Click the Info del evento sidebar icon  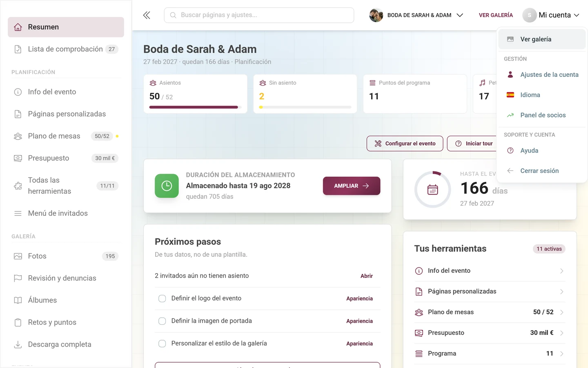pyautogui.click(x=18, y=92)
